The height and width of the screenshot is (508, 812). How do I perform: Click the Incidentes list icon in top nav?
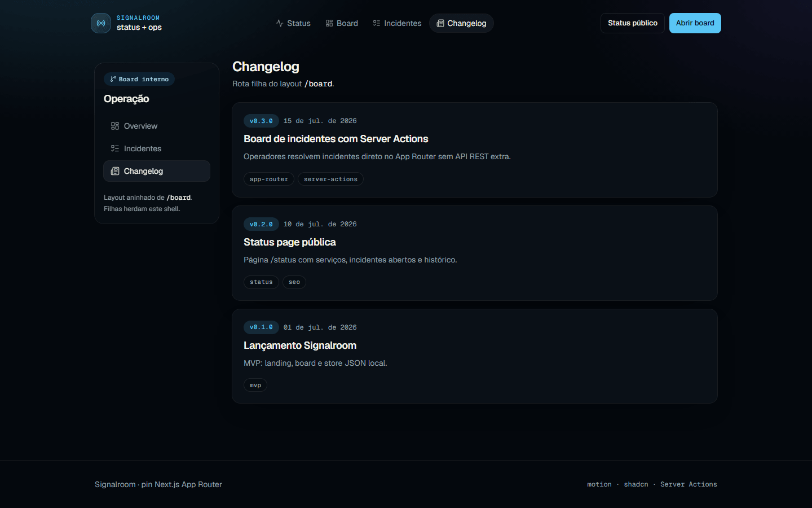coord(377,23)
